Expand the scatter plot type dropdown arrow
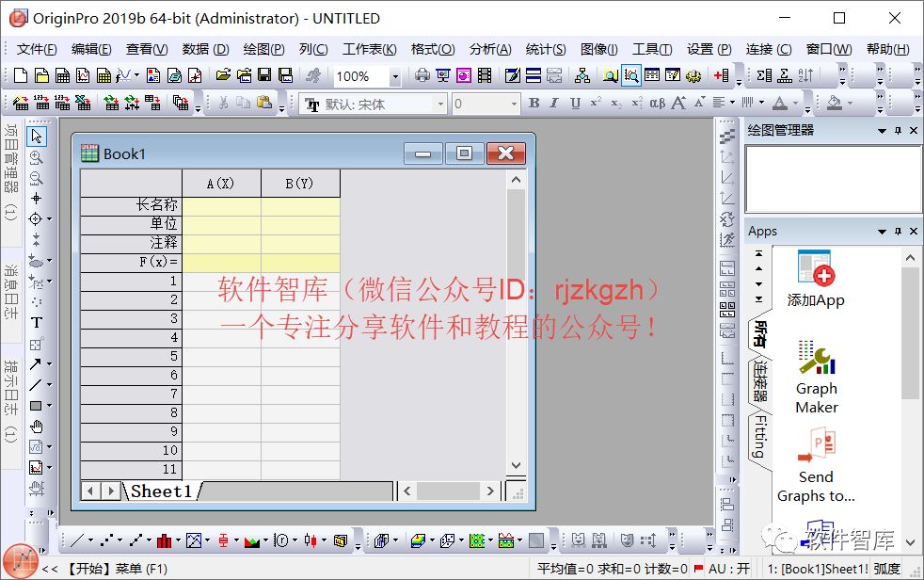Viewport: 924px width, 580px height. 120,540
